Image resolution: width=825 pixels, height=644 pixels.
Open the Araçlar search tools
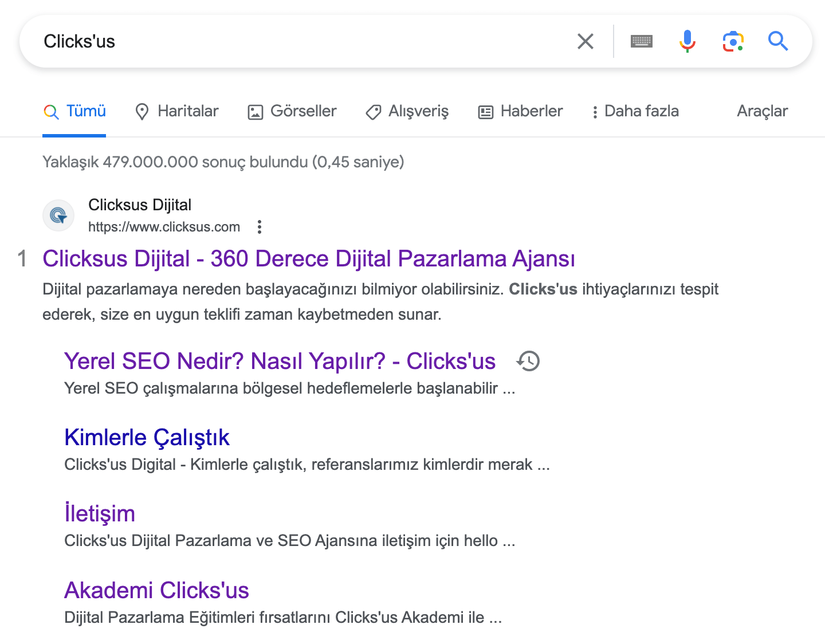pyautogui.click(x=762, y=111)
